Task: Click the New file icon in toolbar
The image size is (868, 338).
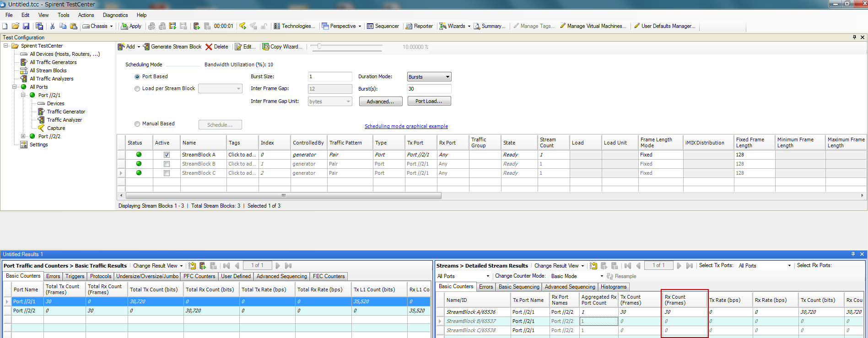Action: (5, 26)
